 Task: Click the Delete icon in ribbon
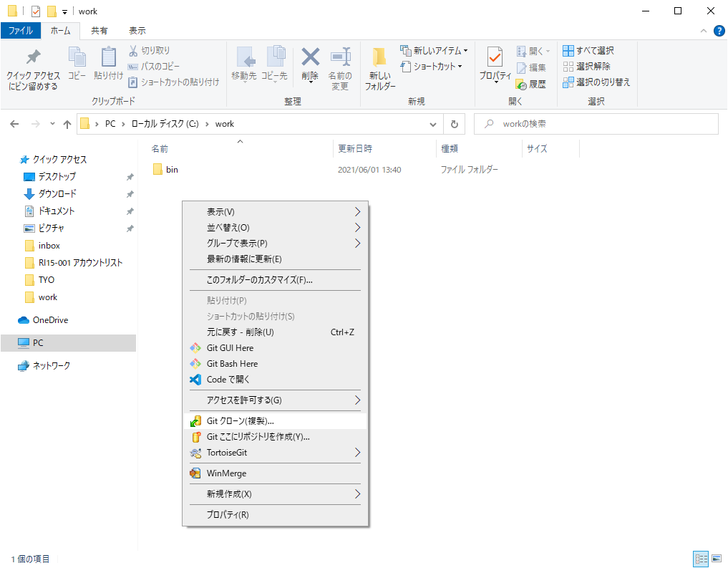(310, 66)
